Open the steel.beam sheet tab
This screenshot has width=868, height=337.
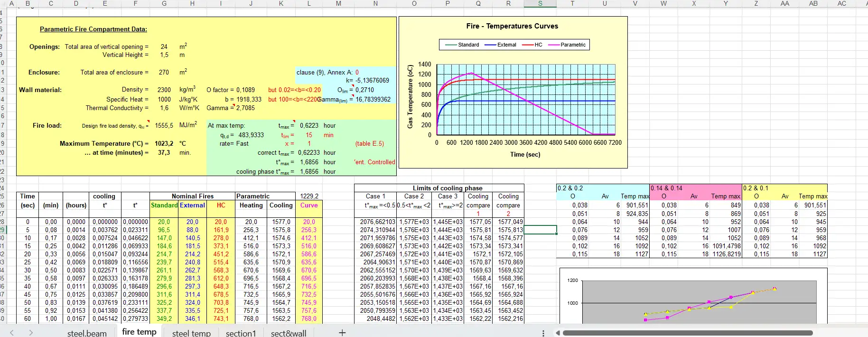click(x=87, y=333)
